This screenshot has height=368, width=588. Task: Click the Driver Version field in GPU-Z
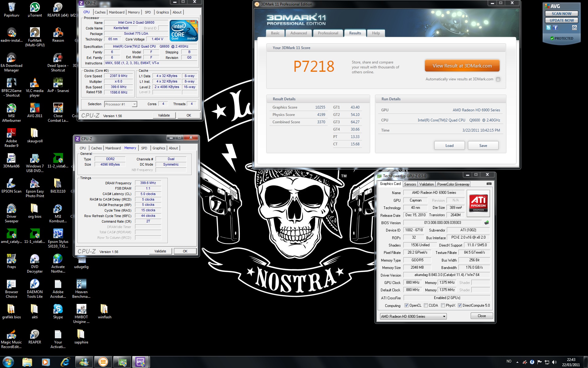447,275
